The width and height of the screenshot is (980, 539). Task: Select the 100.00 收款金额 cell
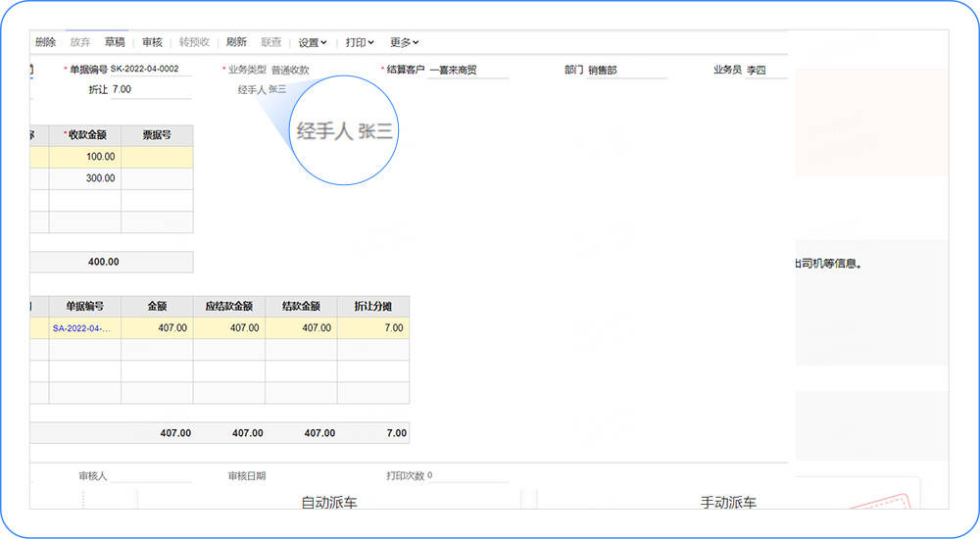pos(85,157)
